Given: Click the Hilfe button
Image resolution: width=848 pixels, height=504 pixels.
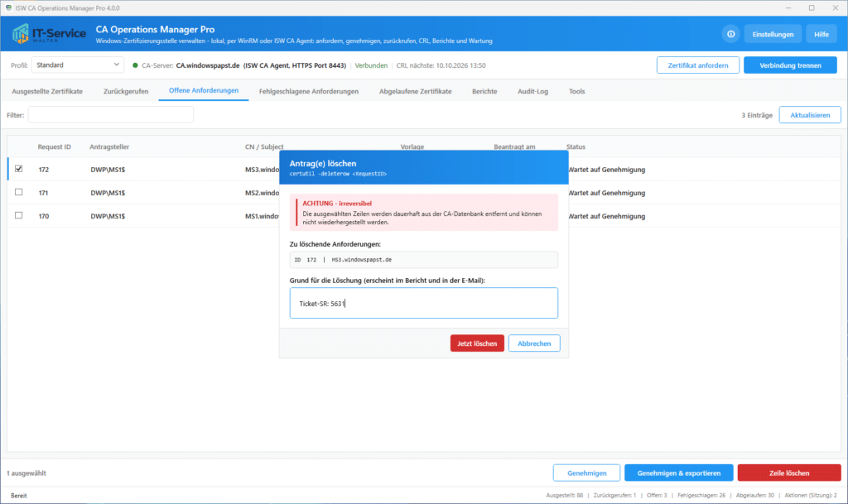Looking at the screenshot, I should [821, 34].
